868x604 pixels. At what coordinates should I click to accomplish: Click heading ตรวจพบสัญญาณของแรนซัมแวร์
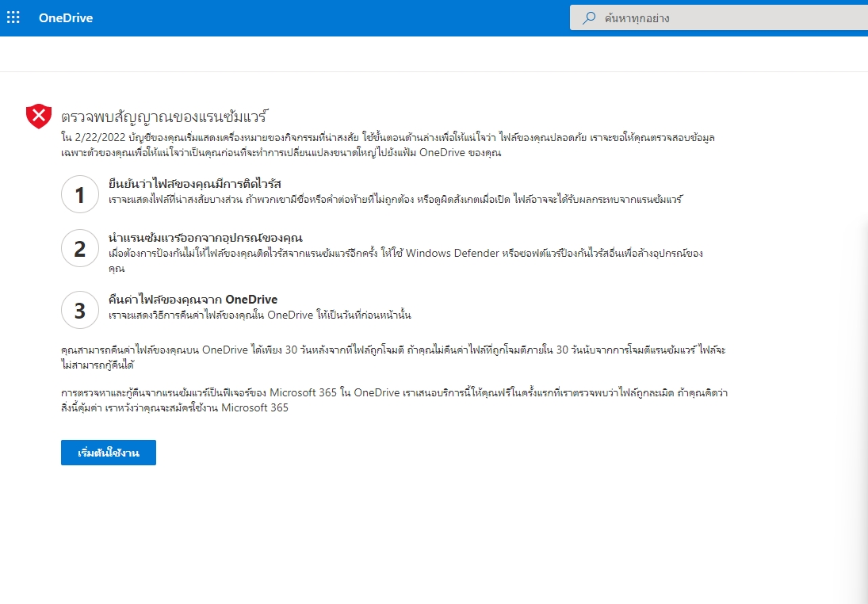click(x=164, y=117)
